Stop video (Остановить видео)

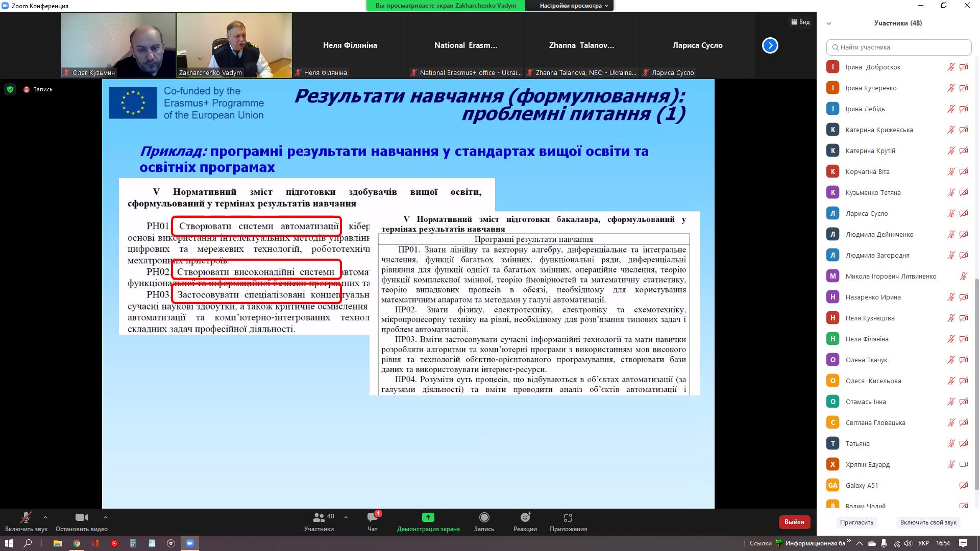[x=81, y=518]
